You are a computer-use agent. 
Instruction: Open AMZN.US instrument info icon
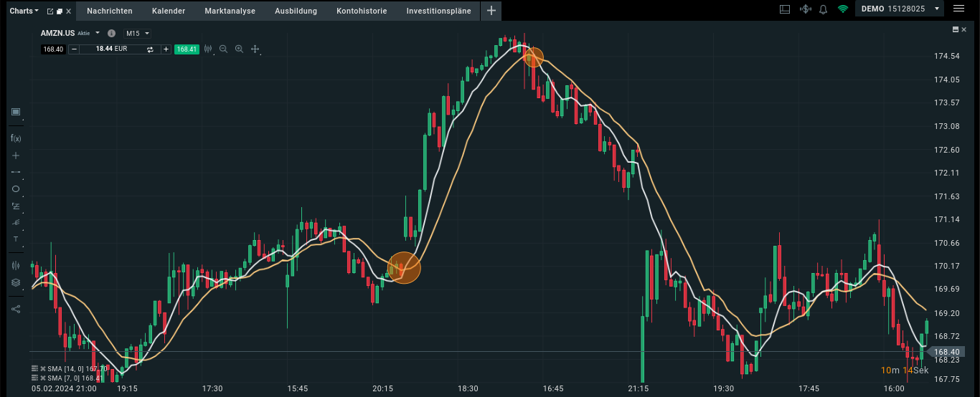[x=111, y=33]
